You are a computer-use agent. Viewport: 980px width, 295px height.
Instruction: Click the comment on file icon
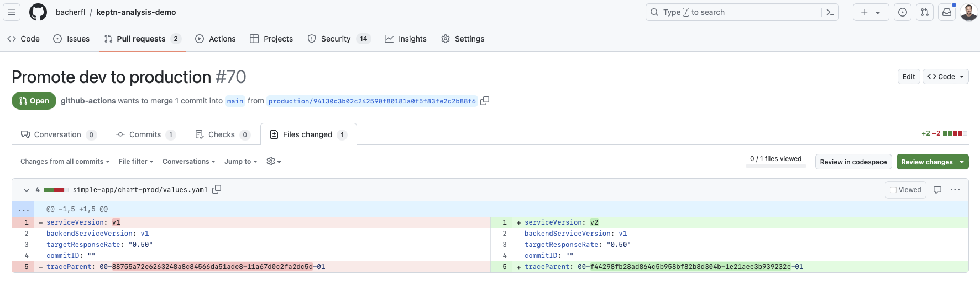tap(937, 190)
